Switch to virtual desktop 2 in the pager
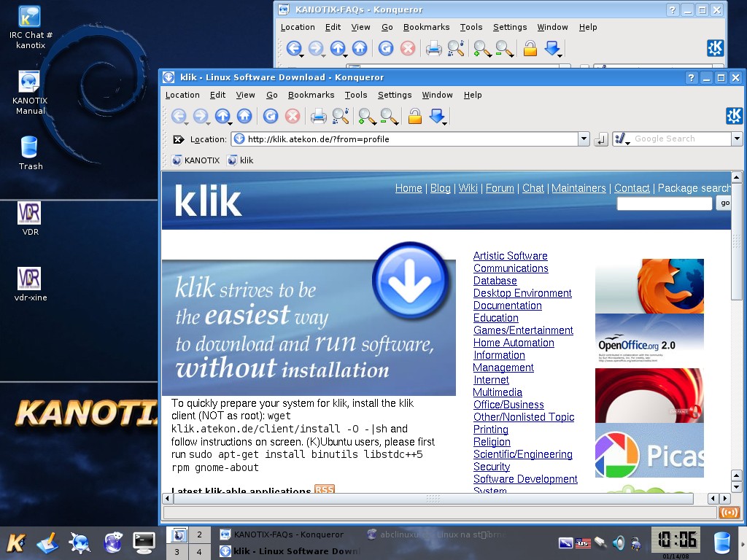 200,534
